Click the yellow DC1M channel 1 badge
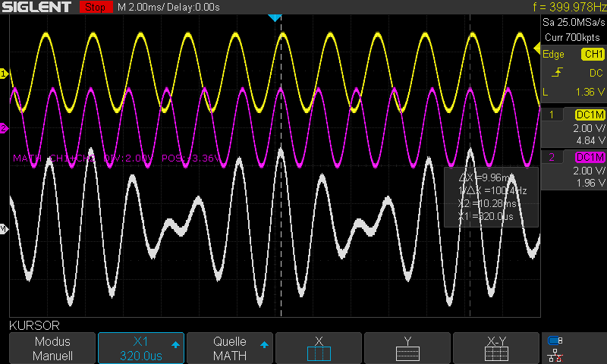Viewport: 607px width, 364px height. (590, 115)
